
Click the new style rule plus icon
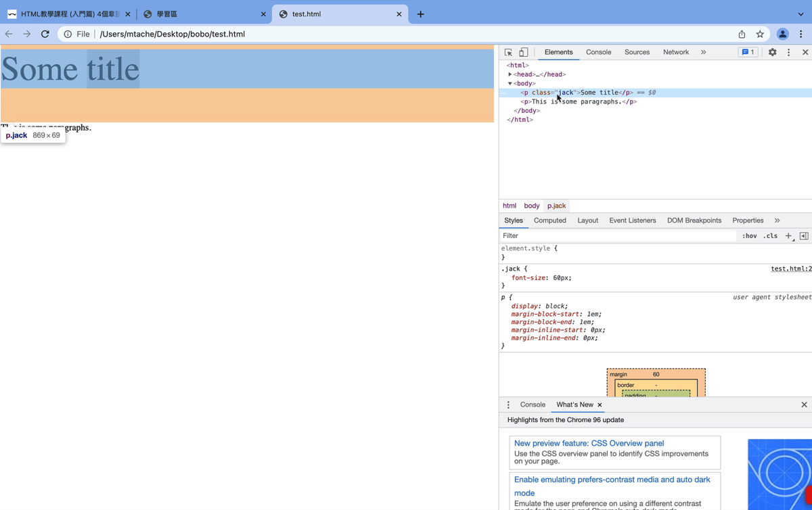788,236
